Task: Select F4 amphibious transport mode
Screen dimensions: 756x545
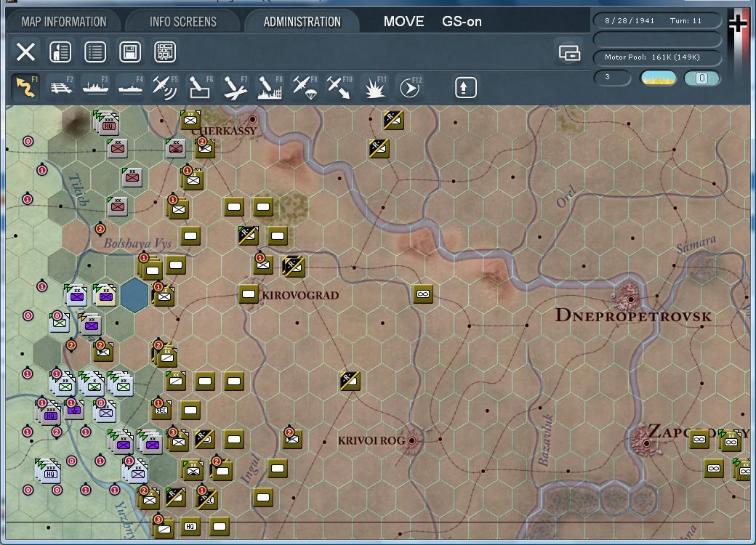Action: (130, 87)
